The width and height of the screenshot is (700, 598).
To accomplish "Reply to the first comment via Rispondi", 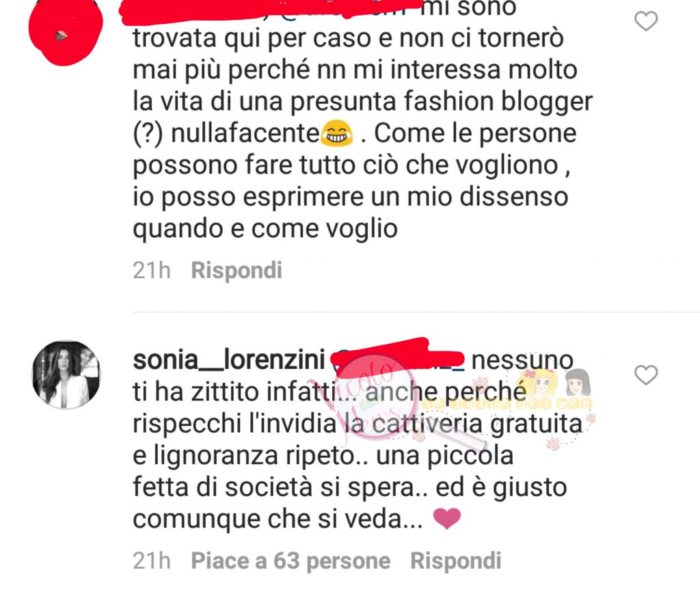I will click(x=237, y=271).
